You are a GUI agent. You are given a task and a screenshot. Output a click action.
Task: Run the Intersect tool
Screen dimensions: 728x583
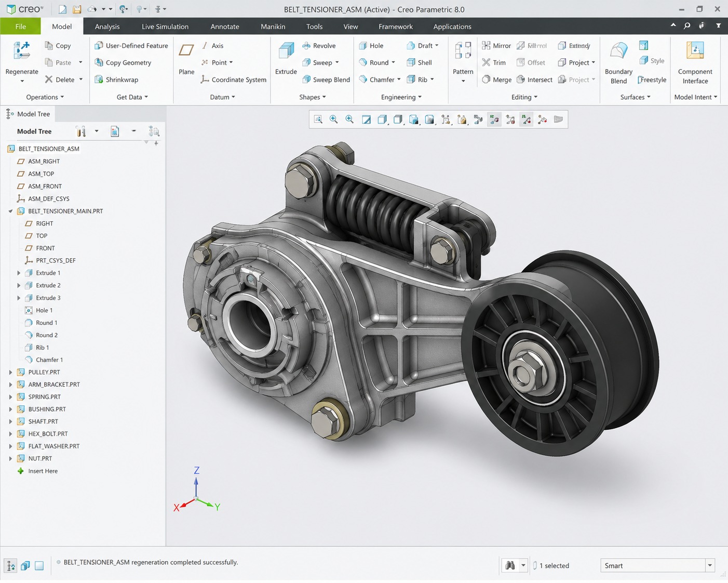(x=534, y=79)
